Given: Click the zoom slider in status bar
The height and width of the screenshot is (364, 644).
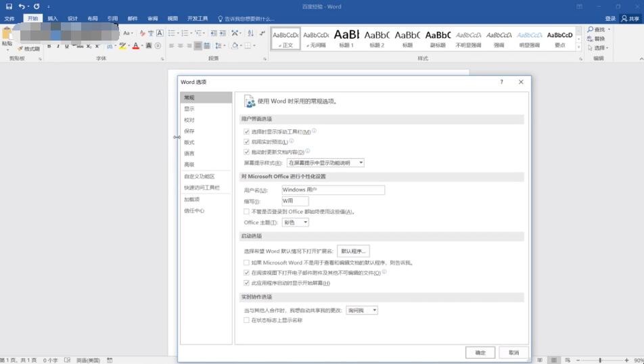Looking at the screenshot, I should coord(600,360).
